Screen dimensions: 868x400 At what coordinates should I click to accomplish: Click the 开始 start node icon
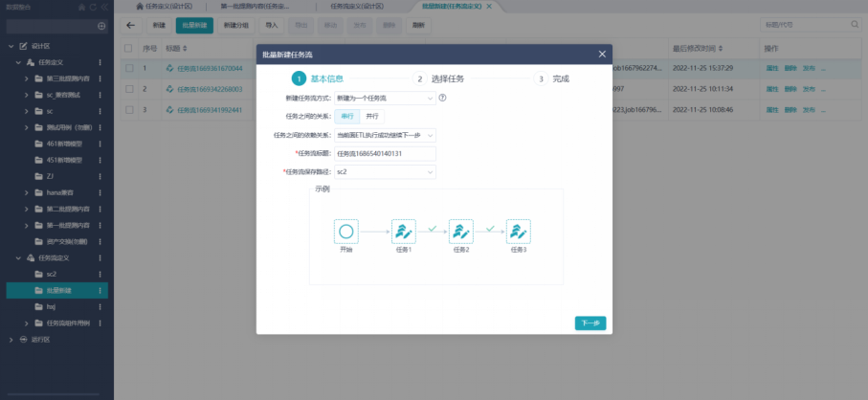pyautogui.click(x=346, y=232)
